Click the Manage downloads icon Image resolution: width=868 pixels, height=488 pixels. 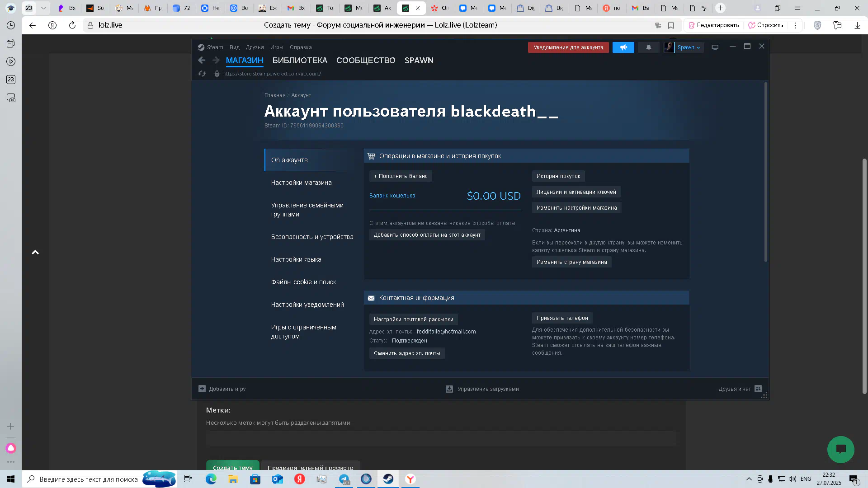[x=449, y=389]
